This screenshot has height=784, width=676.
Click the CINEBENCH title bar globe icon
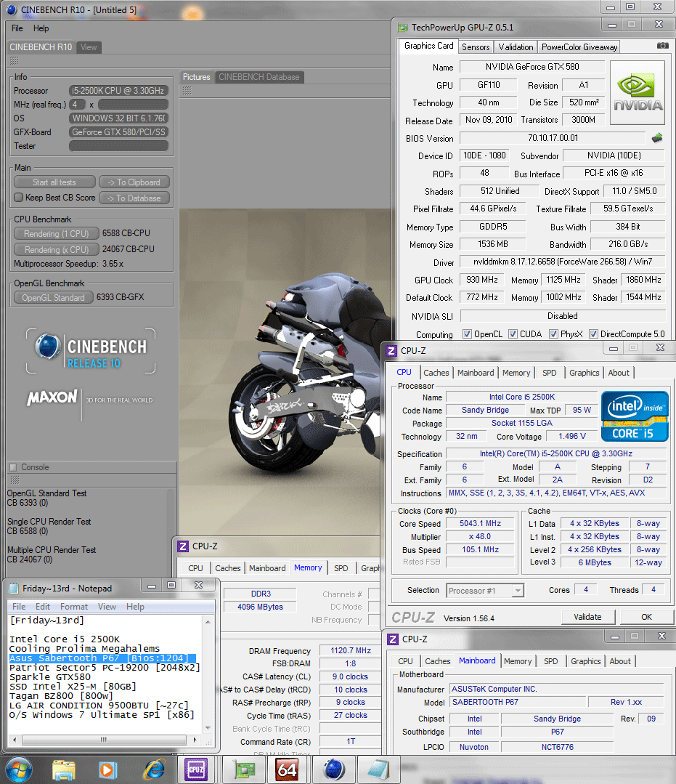tap(12, 9)
